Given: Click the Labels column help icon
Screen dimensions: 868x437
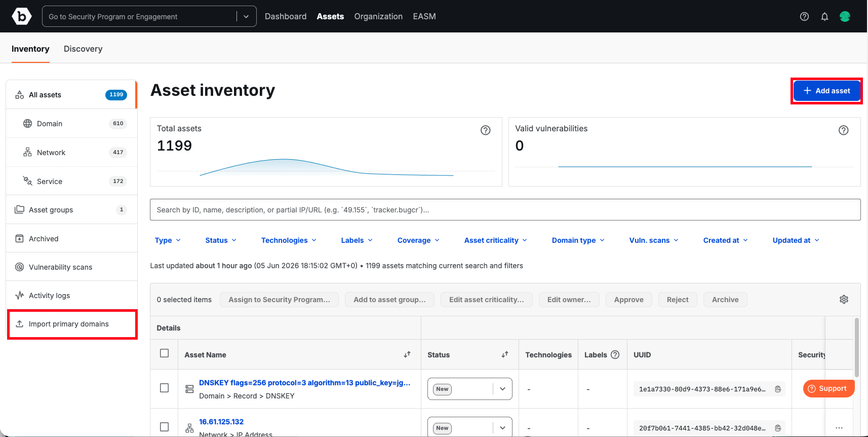Looking at the screenshot, I should pos(615,355).
